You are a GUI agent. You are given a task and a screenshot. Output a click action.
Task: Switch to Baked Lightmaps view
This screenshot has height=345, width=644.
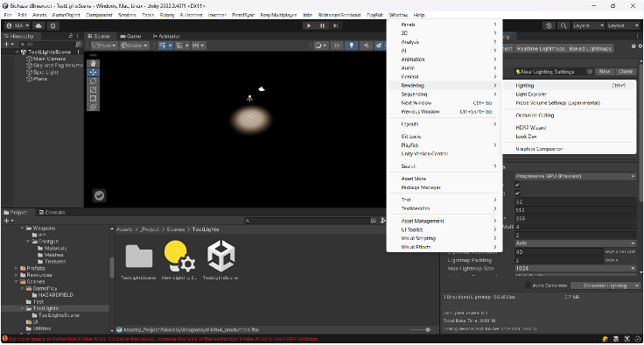(x=591, y=48)
